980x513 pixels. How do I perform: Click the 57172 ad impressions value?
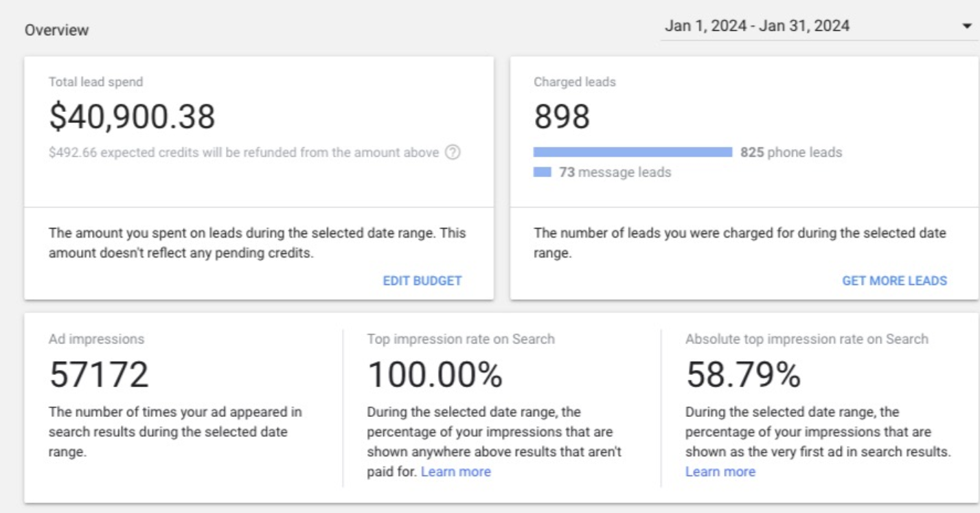point(99,374)
